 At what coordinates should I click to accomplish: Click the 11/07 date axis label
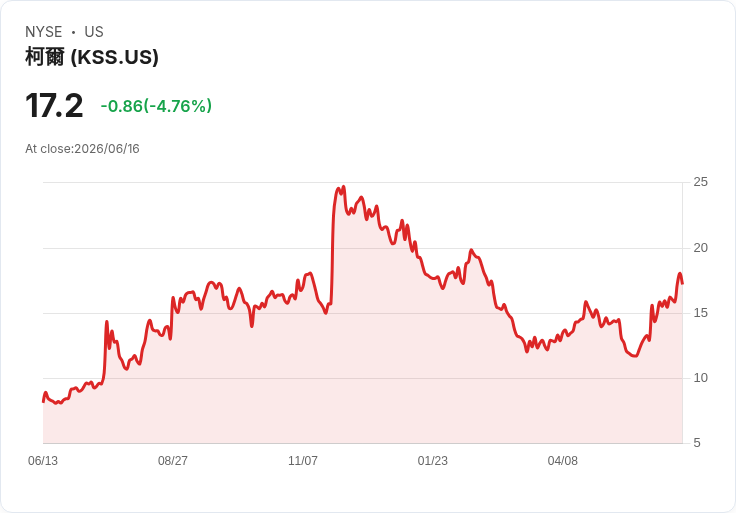303,461
